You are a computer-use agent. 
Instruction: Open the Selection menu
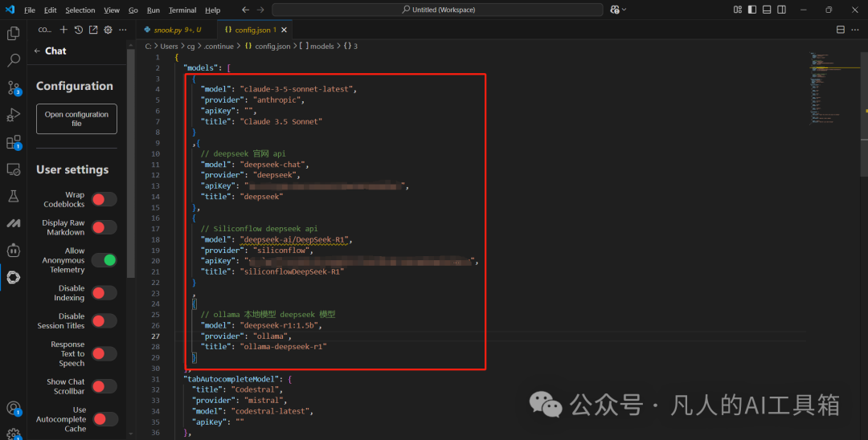[80, 10]
